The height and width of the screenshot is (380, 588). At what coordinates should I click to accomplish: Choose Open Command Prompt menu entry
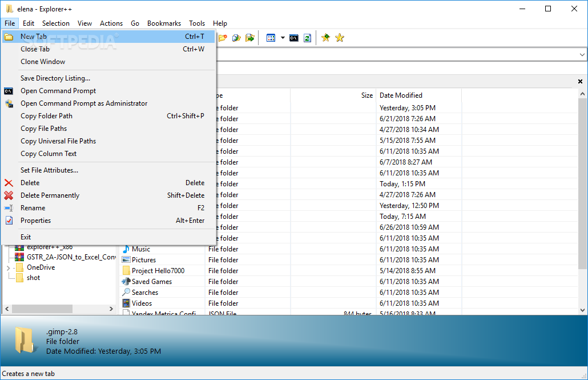tap(108, 91)
